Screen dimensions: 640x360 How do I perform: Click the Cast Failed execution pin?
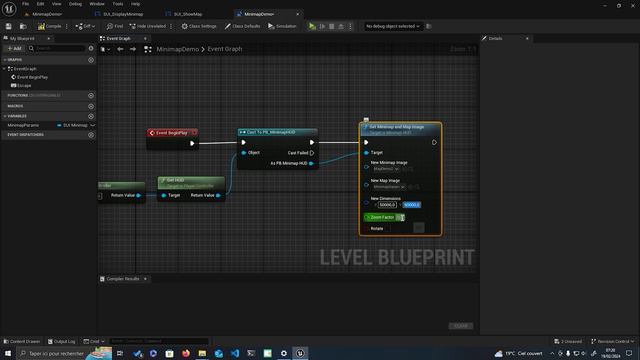(312, 153)
